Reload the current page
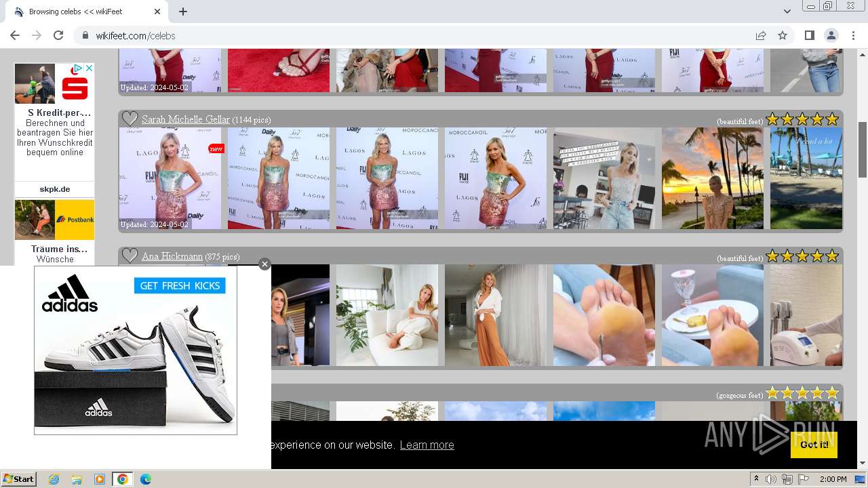This screenshot has height=488, width=868. 58,35
